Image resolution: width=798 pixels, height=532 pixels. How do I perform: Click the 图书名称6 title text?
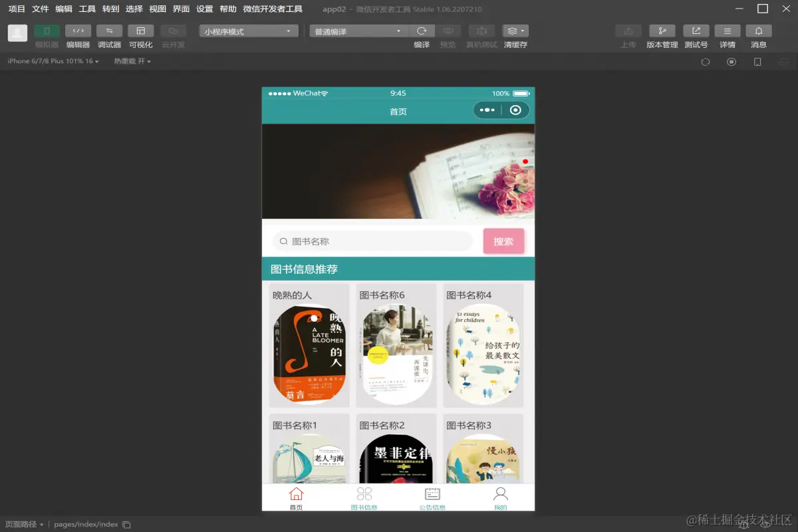382,295
